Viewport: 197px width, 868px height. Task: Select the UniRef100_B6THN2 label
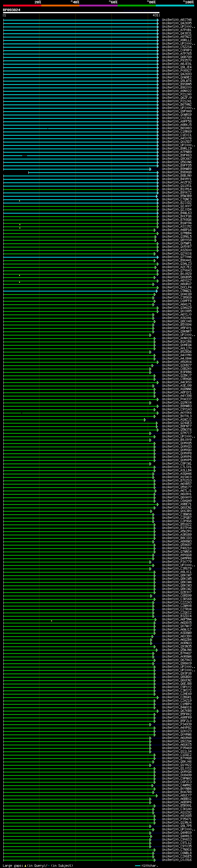tap(177, 104)
